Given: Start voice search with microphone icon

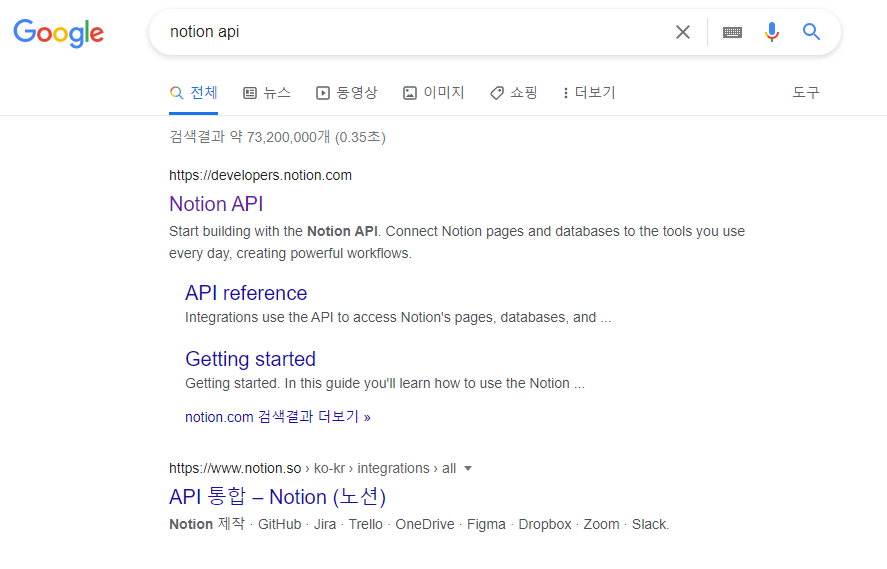Looking at the screenshot, I should coord(772,32).
